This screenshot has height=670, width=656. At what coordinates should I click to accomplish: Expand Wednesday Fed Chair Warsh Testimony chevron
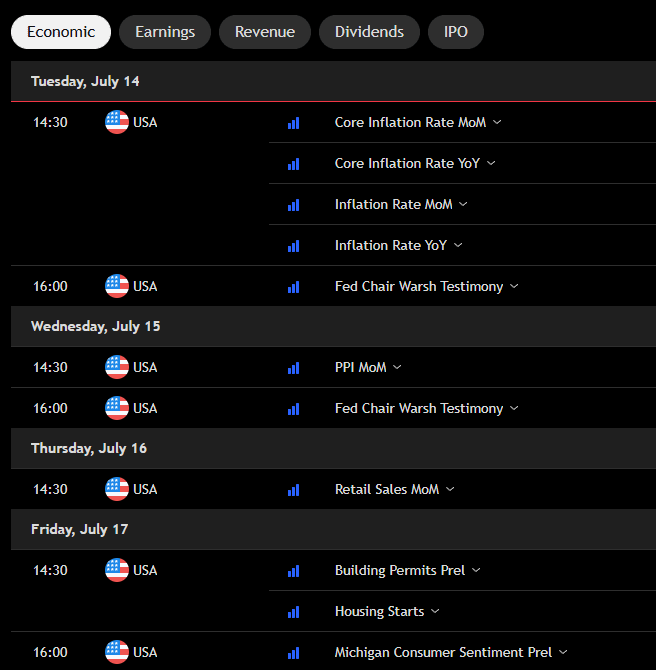(514, 408)
